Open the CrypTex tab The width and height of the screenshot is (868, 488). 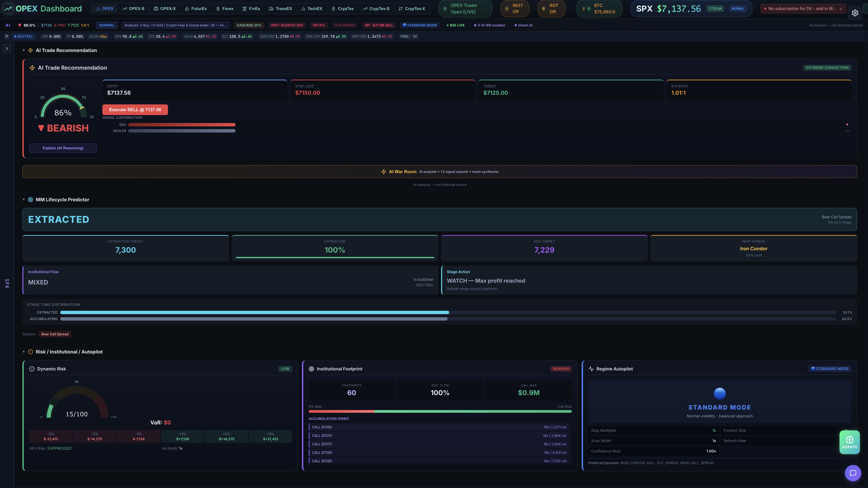343,9
